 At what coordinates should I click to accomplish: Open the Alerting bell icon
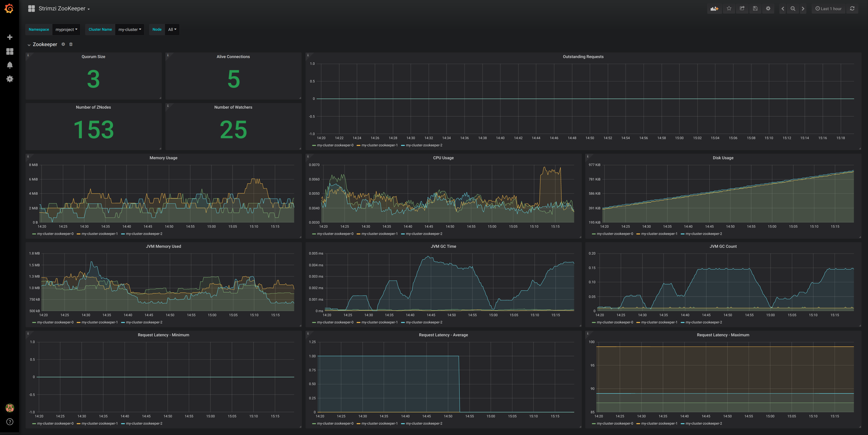10,65
